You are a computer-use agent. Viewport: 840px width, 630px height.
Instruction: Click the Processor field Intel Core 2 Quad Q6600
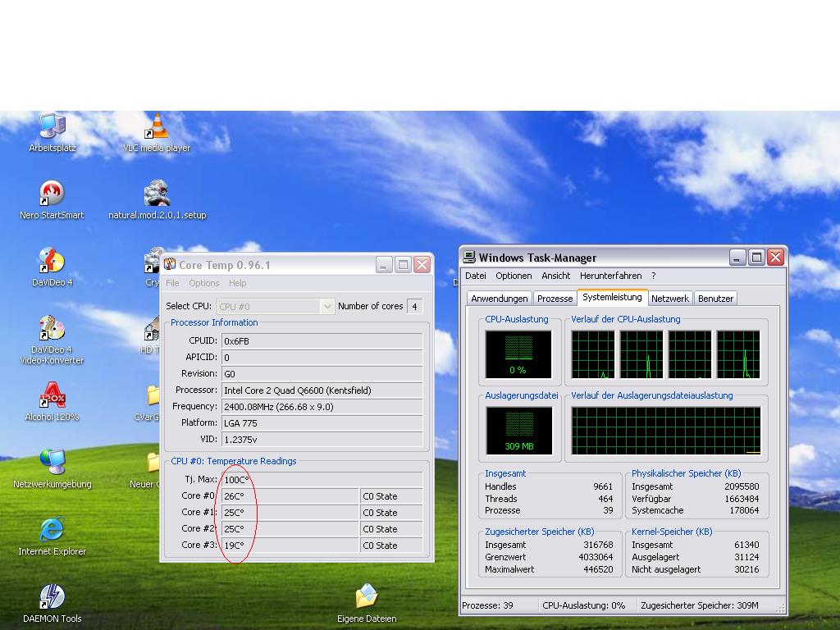click(322, 390)
